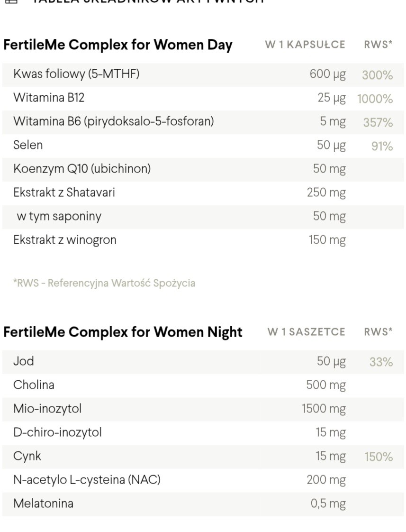This screenshot has width=406, height=532.
Task: Click the W 1 SASZETCE column header
Action: coord(306,332)
